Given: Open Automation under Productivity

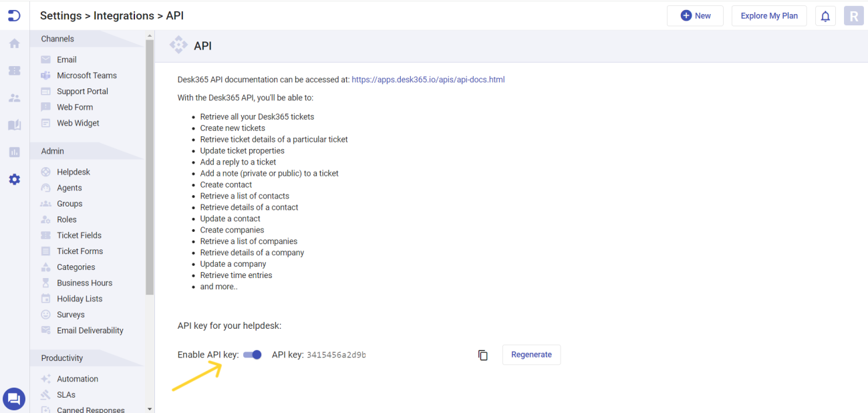Looking at the screenshot, I should [78, 379].
